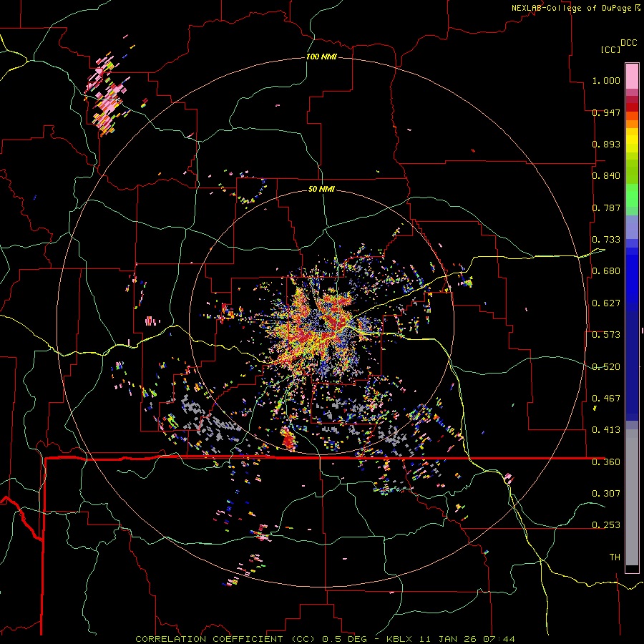Click the 0.947 scale value

(x=606, y=112)
